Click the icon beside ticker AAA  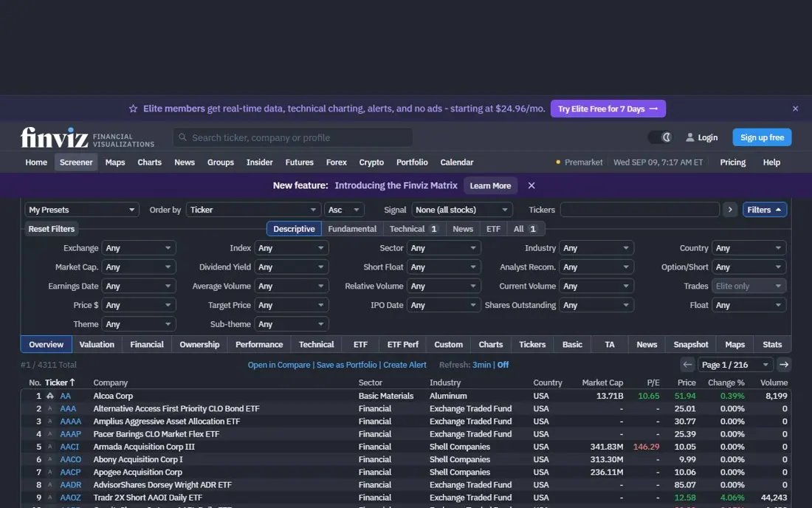[x=49, y=408]
